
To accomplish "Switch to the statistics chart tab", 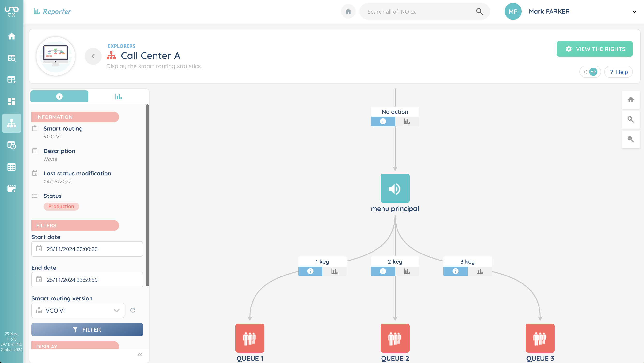I will click(119, 96).
